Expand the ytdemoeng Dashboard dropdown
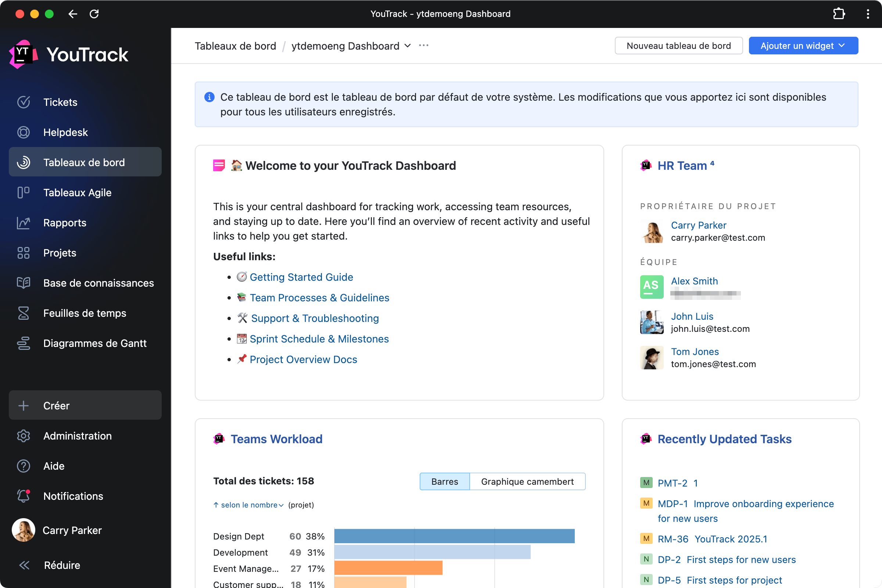 tap(408, 46)
